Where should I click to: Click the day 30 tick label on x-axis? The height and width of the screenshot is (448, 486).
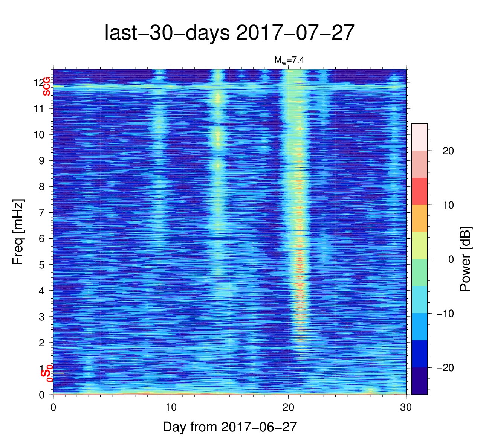(406, 408)
